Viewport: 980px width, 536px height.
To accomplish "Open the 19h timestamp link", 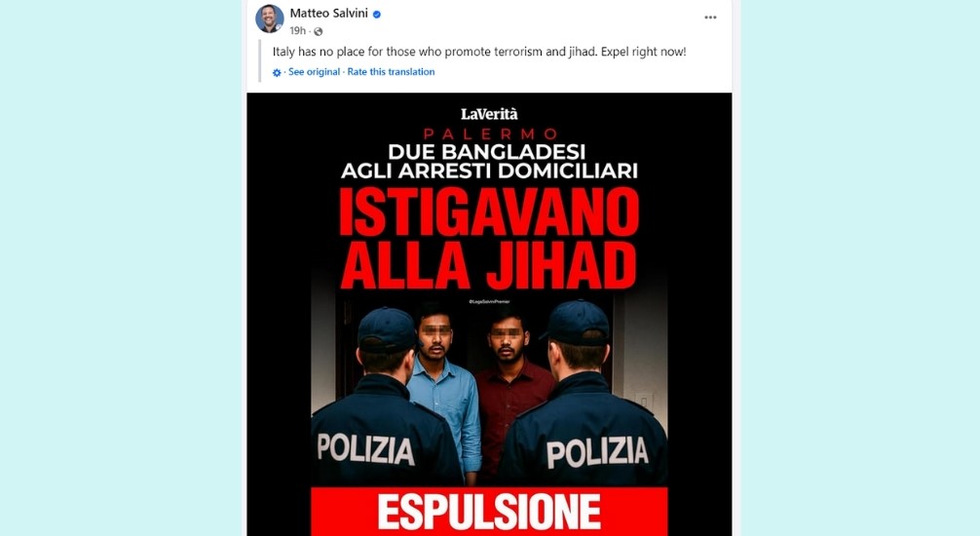I will [297, 30].
